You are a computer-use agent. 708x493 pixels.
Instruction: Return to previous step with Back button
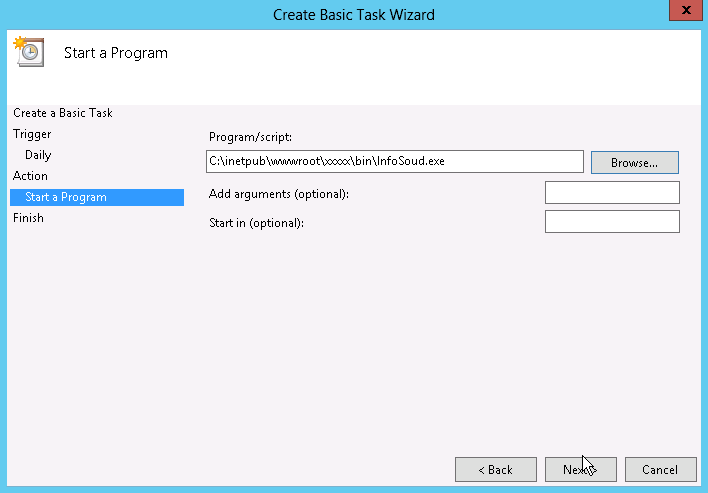tap(495, 469)
